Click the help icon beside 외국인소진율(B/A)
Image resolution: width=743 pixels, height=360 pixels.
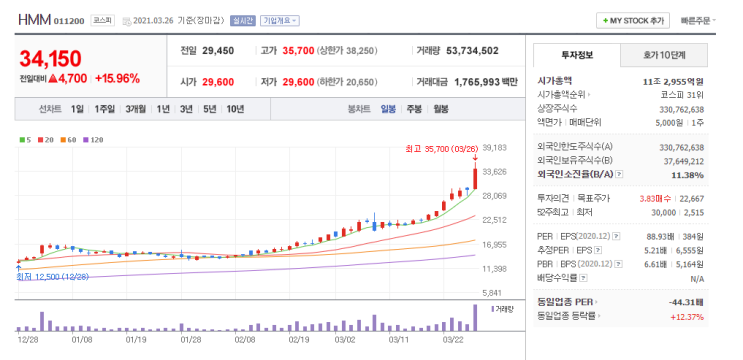tap(620, 174)
